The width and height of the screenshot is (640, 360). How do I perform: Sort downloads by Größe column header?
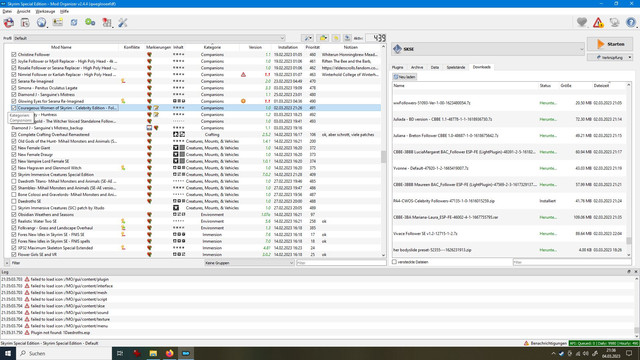[566, 86]
